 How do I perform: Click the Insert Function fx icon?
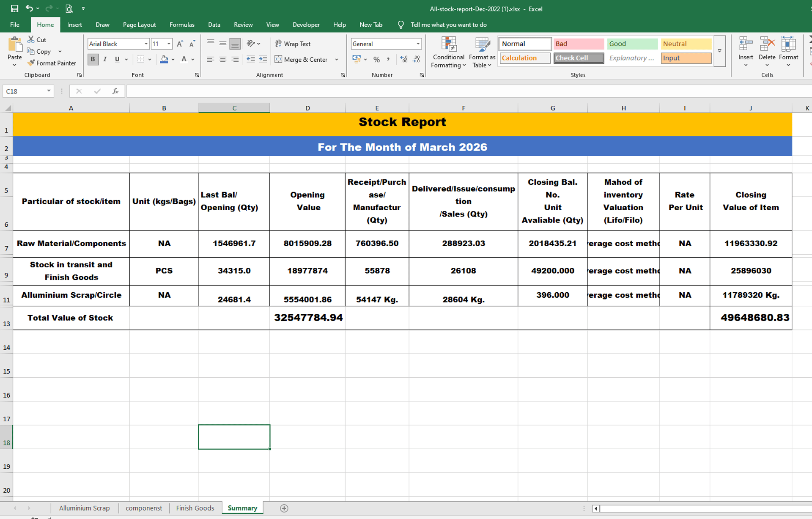pyautogui.click(x=115, y=91)
